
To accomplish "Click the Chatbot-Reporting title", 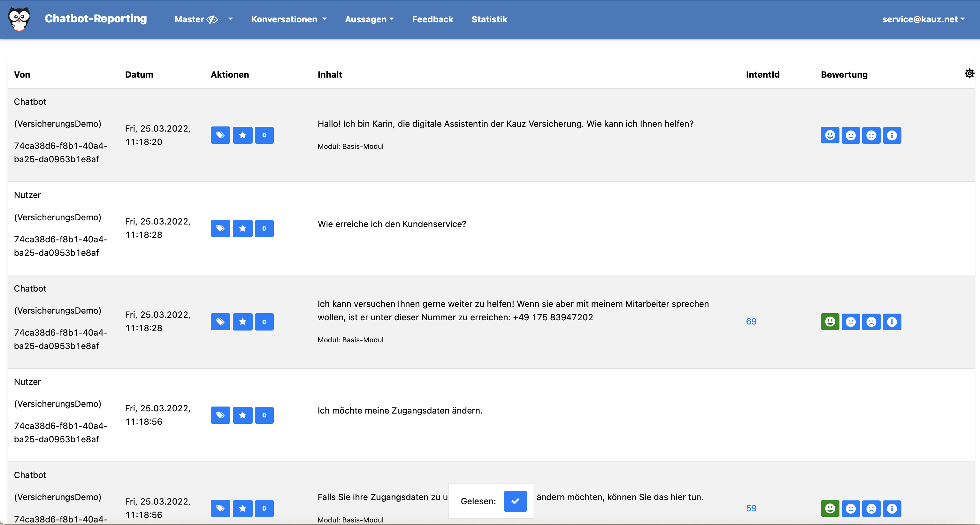I will pos(96,18).
